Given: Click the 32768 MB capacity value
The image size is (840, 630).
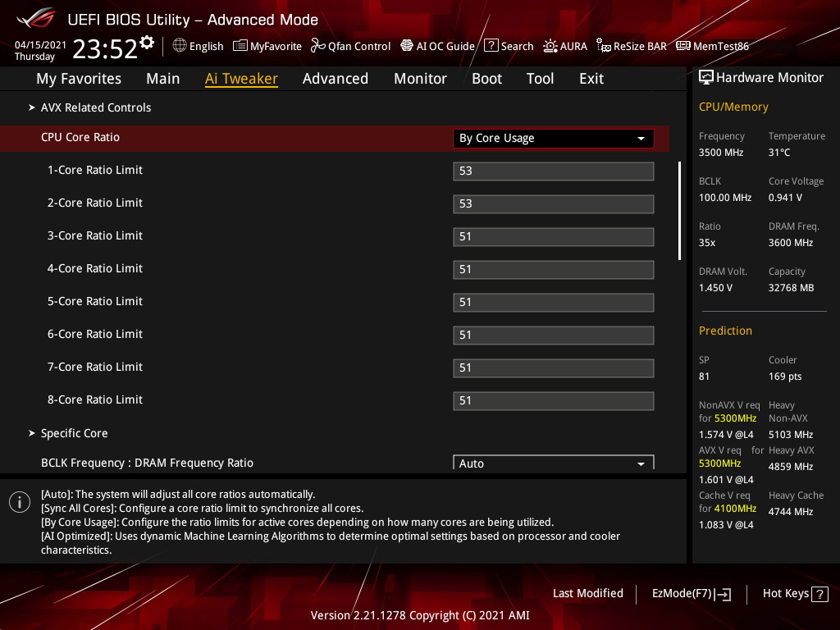Looking at the screenshot, I should coord(792,288).
